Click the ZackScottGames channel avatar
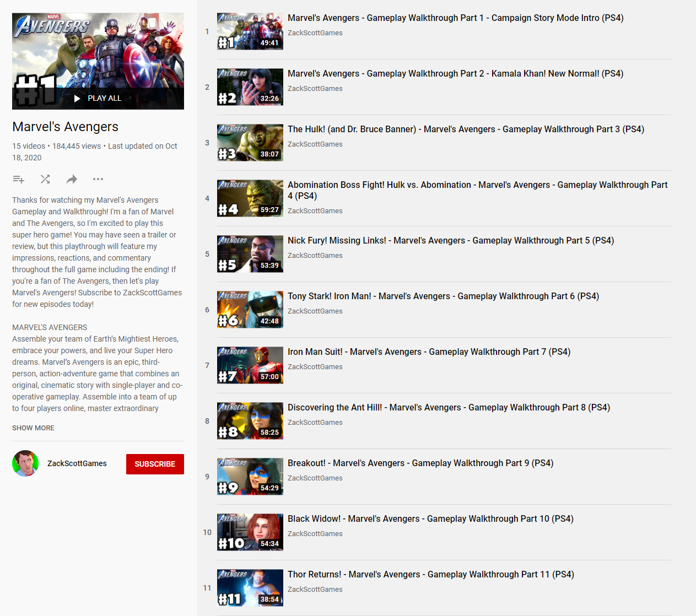 point(25,463)
